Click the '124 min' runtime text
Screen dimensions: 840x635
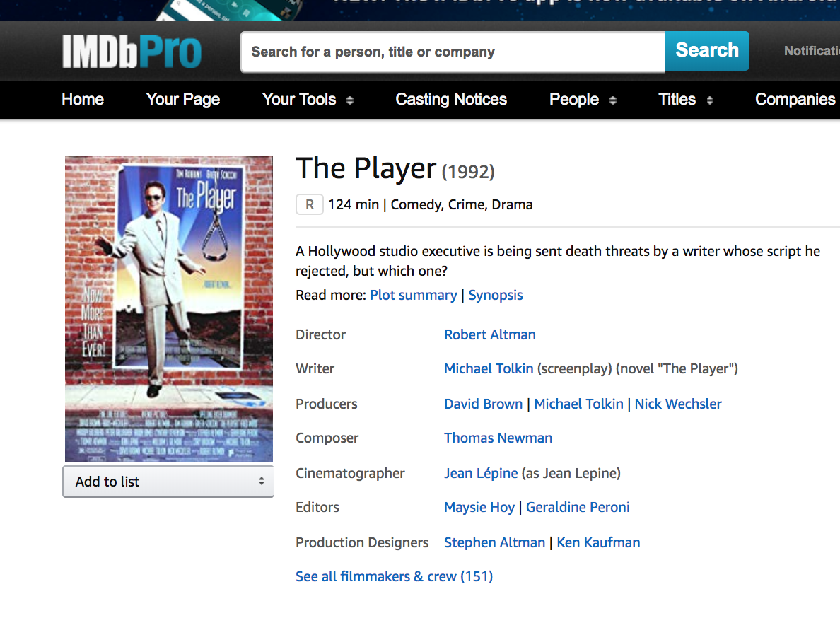pyautogui.click(x=354, y=204)
